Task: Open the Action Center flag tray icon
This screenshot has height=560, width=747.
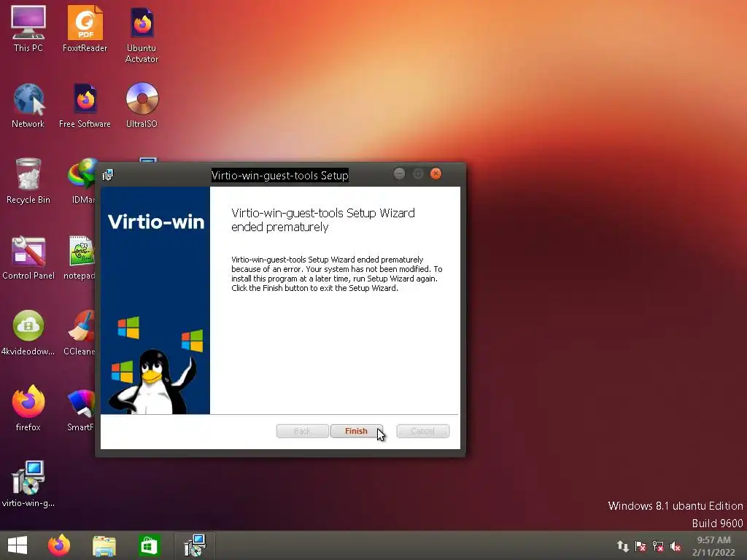Action: (x=640, y=546)
